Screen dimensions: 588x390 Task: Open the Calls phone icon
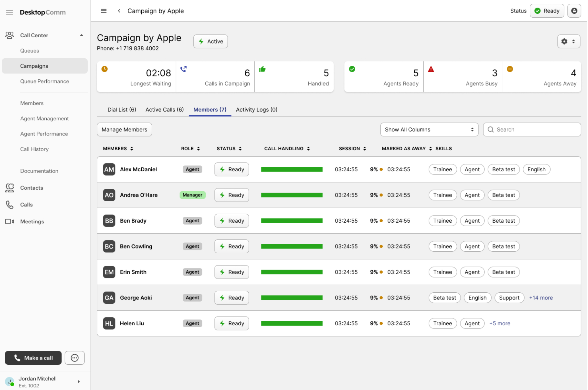10,205
